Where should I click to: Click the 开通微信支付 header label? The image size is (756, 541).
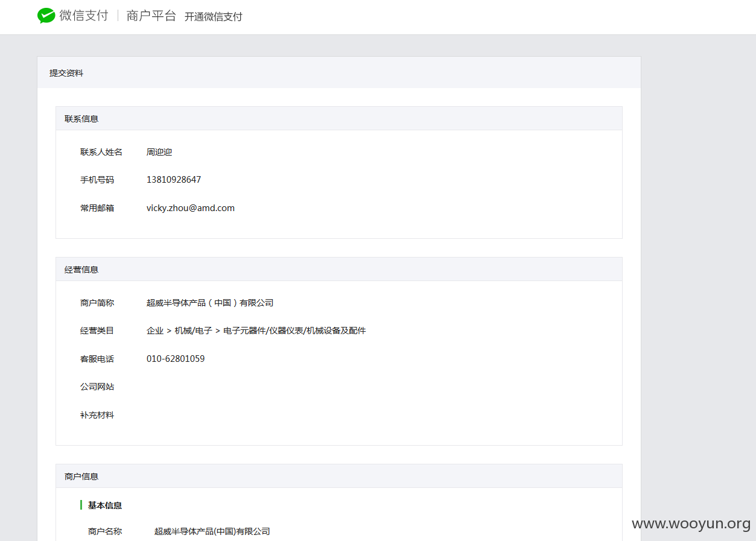(x=213, y=17)
